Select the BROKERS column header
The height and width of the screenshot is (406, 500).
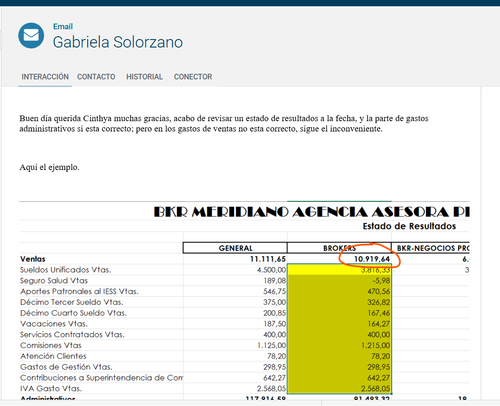(339, 248)
